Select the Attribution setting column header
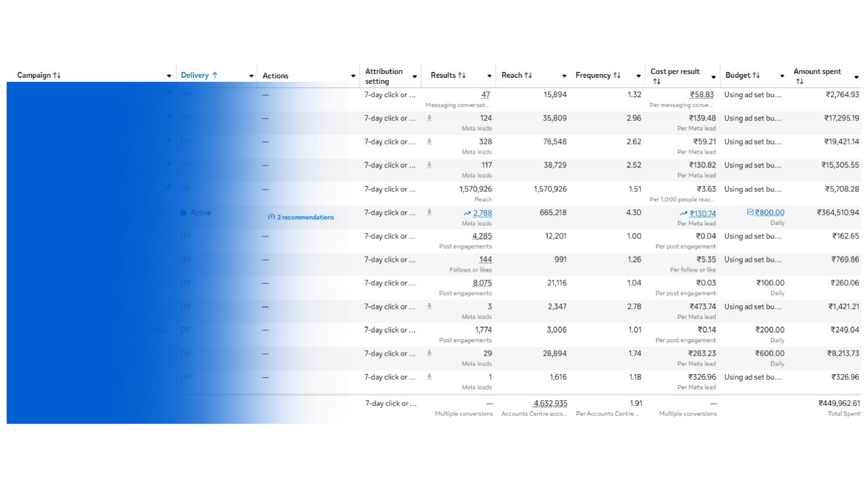The image size is (868, 488). [x=384, y=76]
